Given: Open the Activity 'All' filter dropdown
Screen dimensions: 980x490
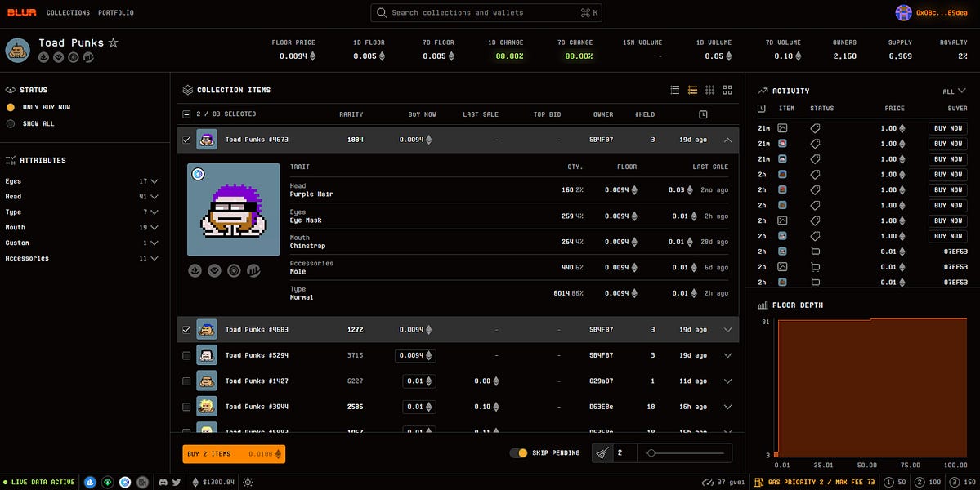Looking at the screenshot, I should pos(953,91).
